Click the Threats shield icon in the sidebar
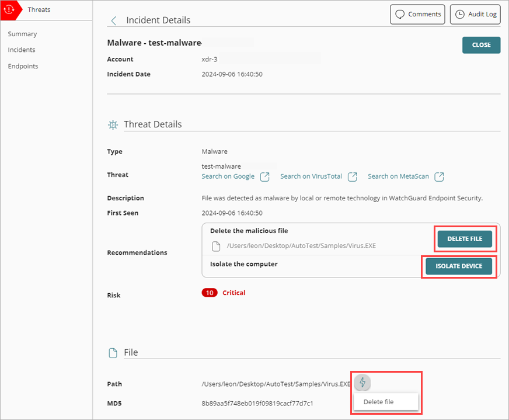Screen dimensions: 509x420 point(8,9)
